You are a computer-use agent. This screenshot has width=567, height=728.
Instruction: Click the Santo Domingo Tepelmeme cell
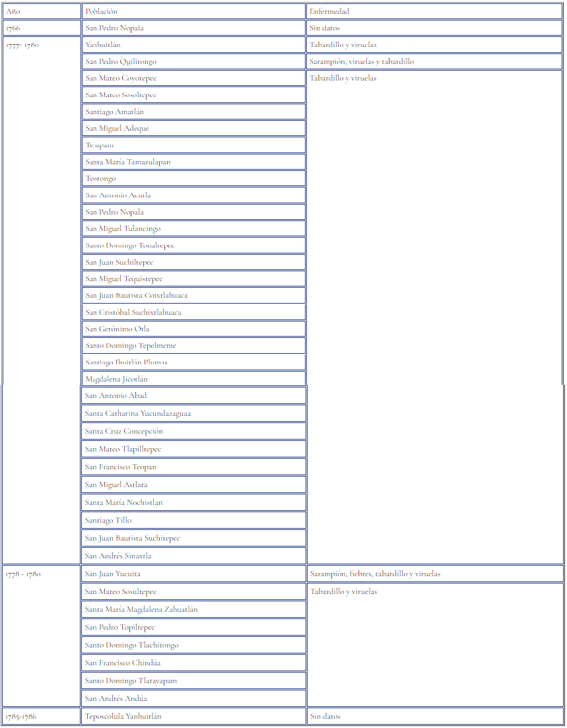(193, 346)
